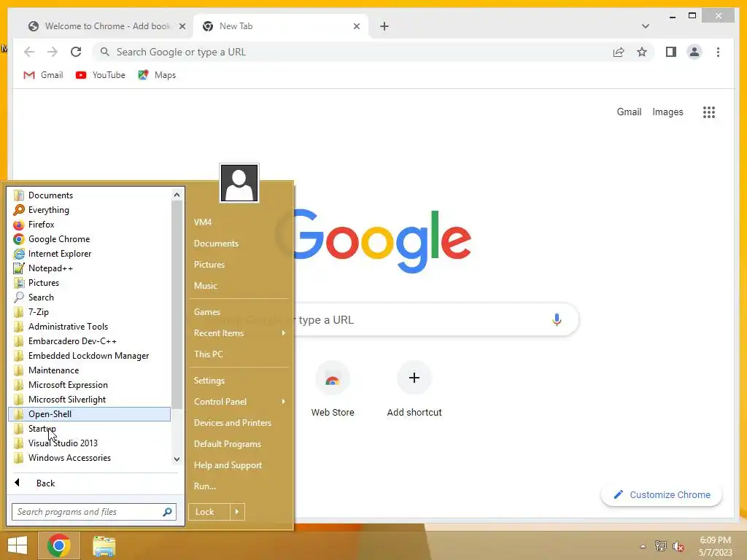Viewport: 747px width, 560px height.
Task: Open the Chrome profile avatar icon
Action: pos(694,52)
